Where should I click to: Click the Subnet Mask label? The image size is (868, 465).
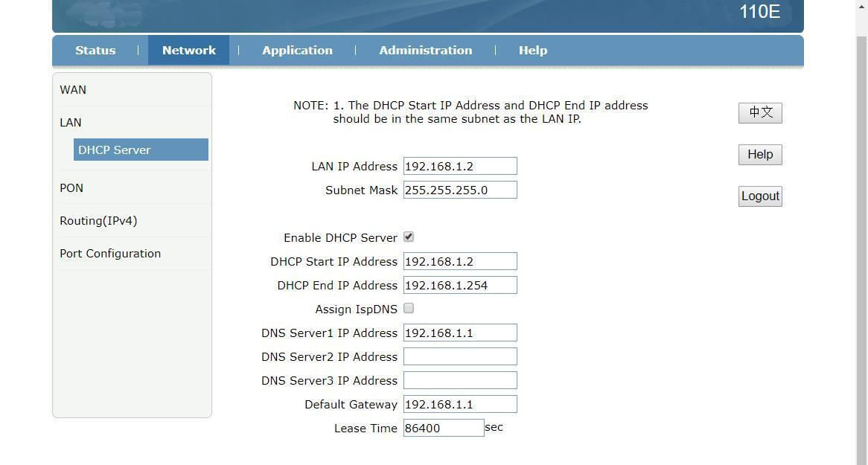tap(362, 190)
